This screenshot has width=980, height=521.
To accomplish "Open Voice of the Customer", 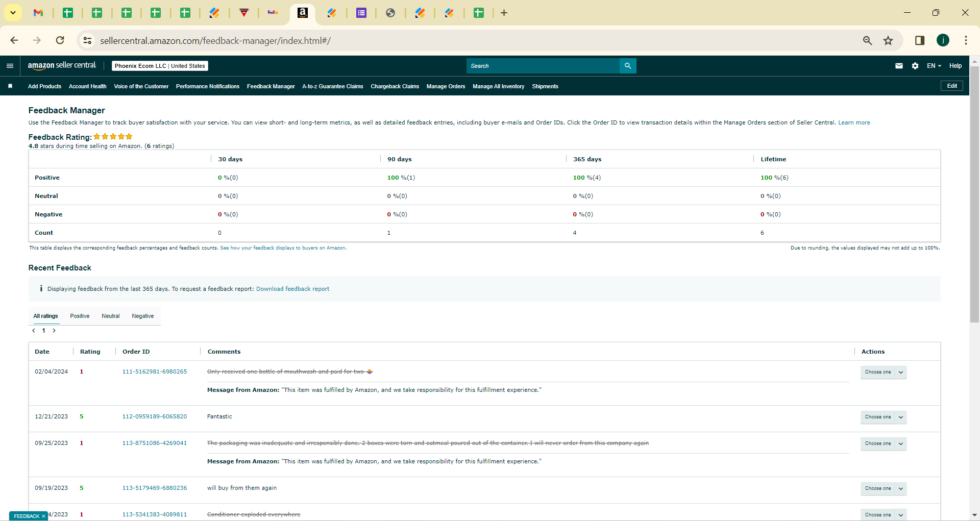I will pos(141,86).
